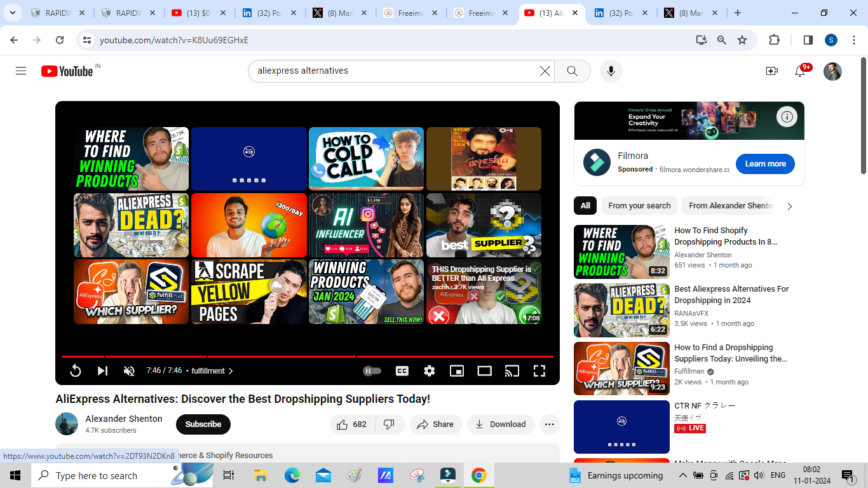This screenshot has height=488, width=868.
Task: Open the Chrome extensions puzzle icon
Action: (774, 40)
